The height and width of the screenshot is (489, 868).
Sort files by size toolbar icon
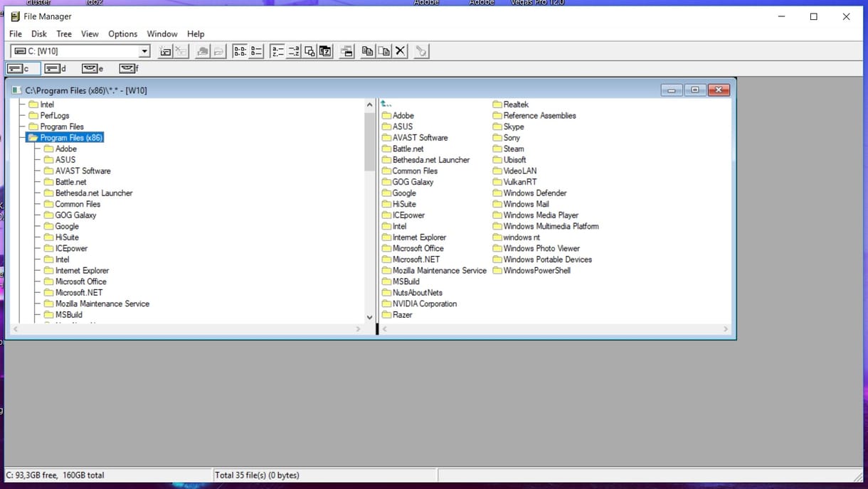309,51
